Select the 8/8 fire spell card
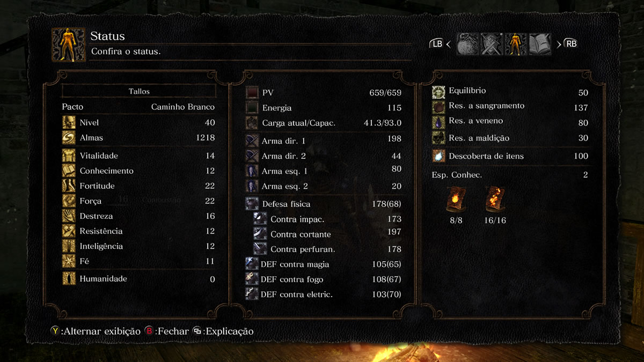The image size is (644, 362). 456,200
